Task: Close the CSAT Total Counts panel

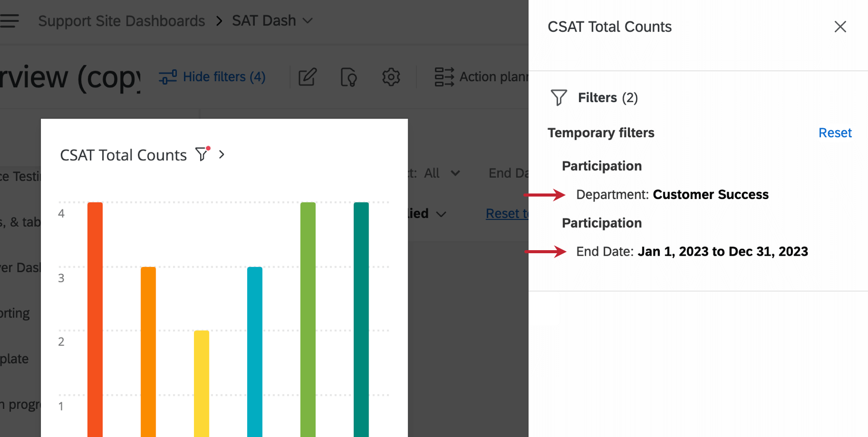Action: (x=840, y=27)
